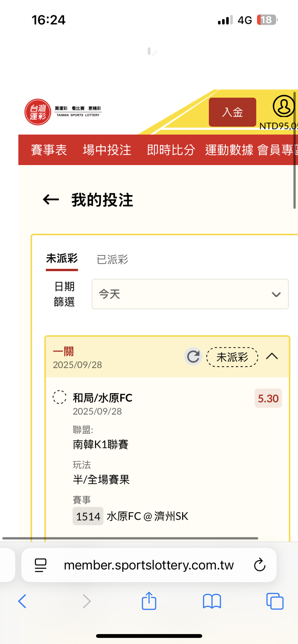Open the 日期篩選 dropdown showing 今天

pos(190,294)
